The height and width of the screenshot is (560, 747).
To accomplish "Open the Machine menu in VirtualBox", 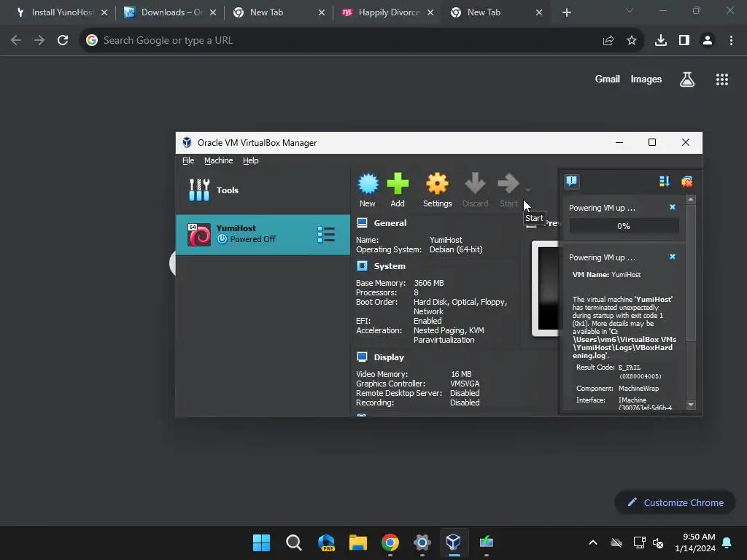I will (x=219, y=160).
